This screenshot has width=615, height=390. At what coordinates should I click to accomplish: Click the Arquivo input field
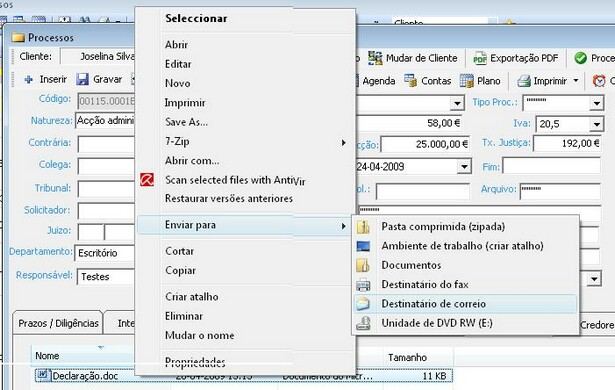point(560,192)
